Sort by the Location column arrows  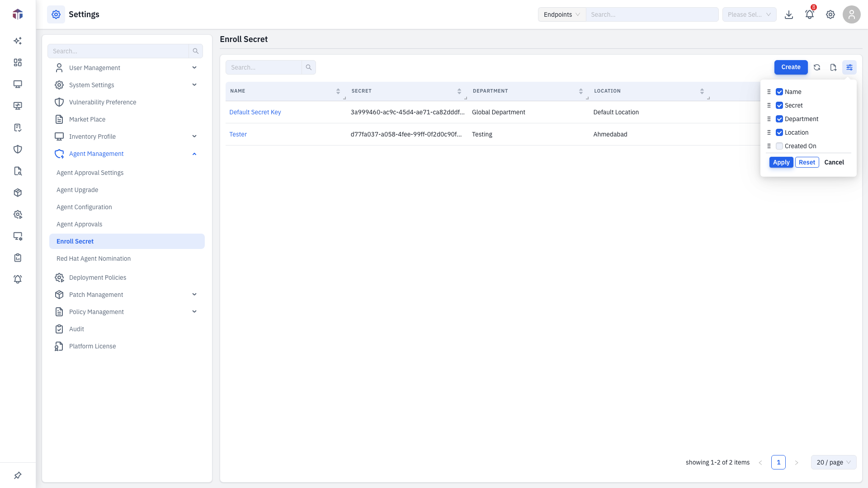click(702, 91)
